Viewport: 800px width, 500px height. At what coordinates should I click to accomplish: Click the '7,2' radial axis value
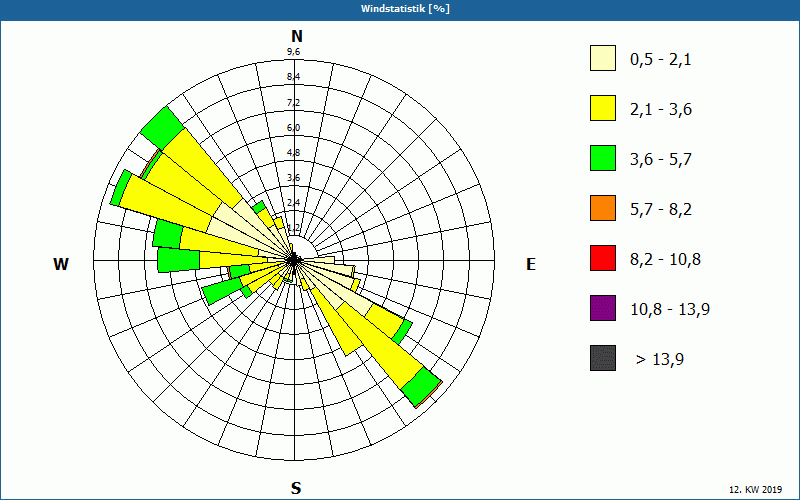[293, 103]
